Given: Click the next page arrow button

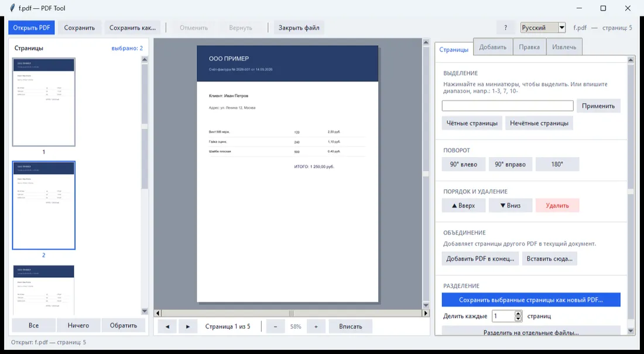Looking at the screenshot, I should (188, 326).
